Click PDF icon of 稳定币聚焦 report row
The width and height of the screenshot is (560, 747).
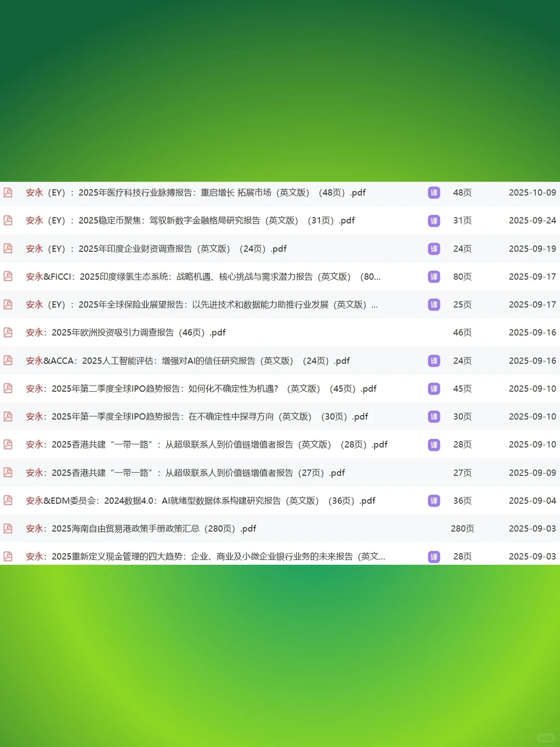(x=8, y=220)
